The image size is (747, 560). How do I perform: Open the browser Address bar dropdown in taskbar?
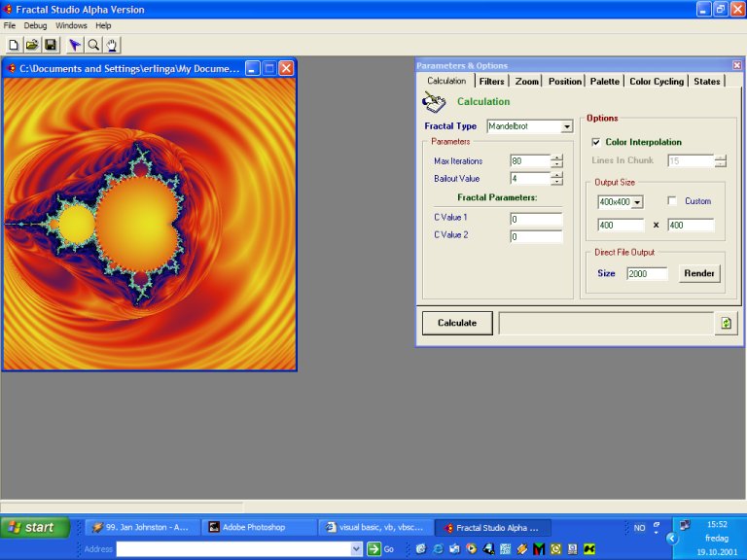(x=356, y=549)
